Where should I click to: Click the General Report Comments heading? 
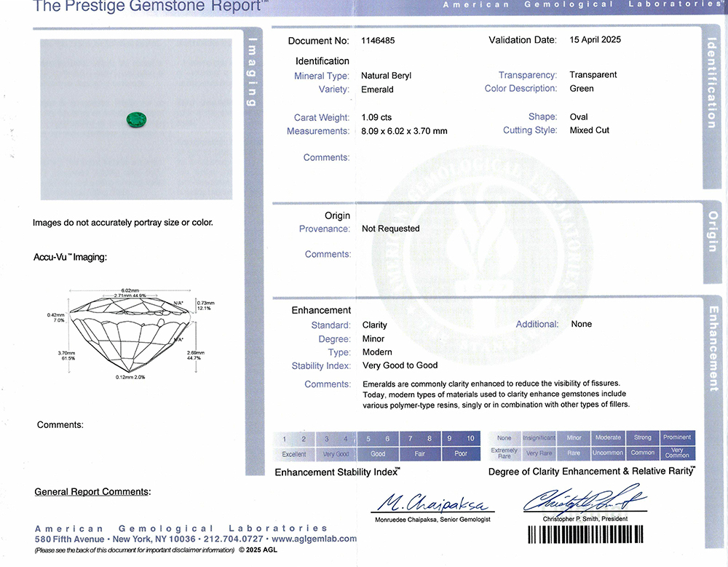[92, 492]
